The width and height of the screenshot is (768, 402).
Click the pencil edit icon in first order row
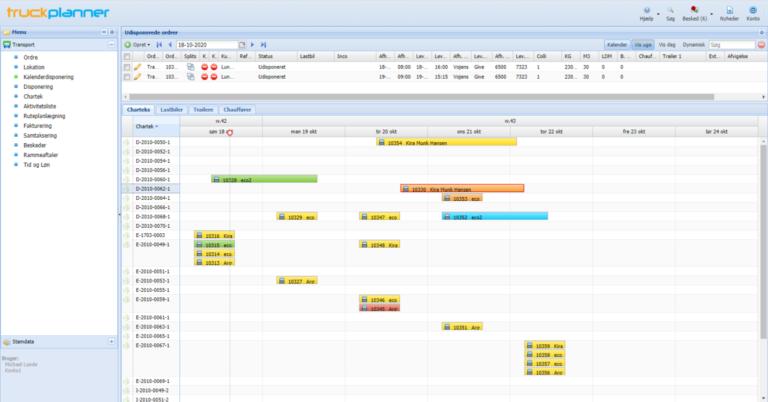[138, 66]
